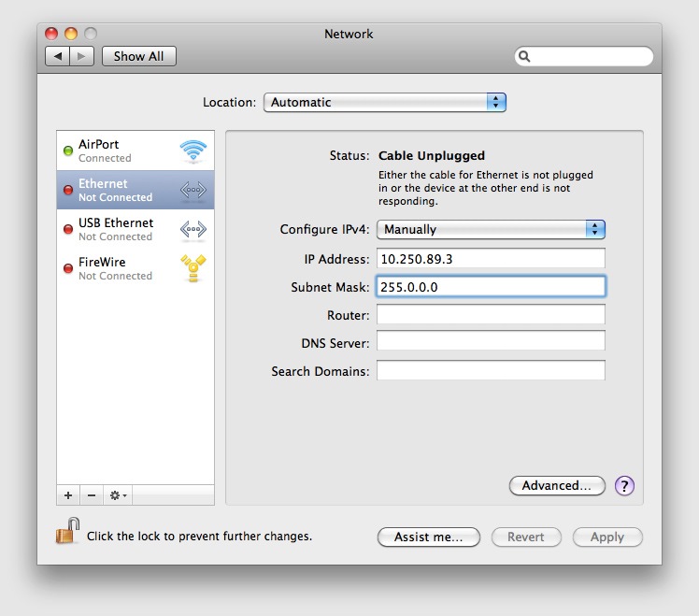
Task: Click the yellow FireWire icon
Action: (193, 268)
